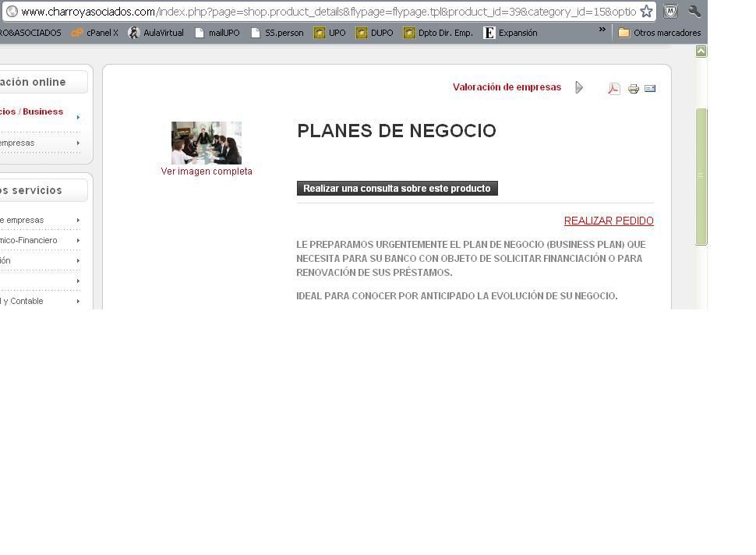
Task: Open the browser wrench settings menu
Action: (694, 11)
